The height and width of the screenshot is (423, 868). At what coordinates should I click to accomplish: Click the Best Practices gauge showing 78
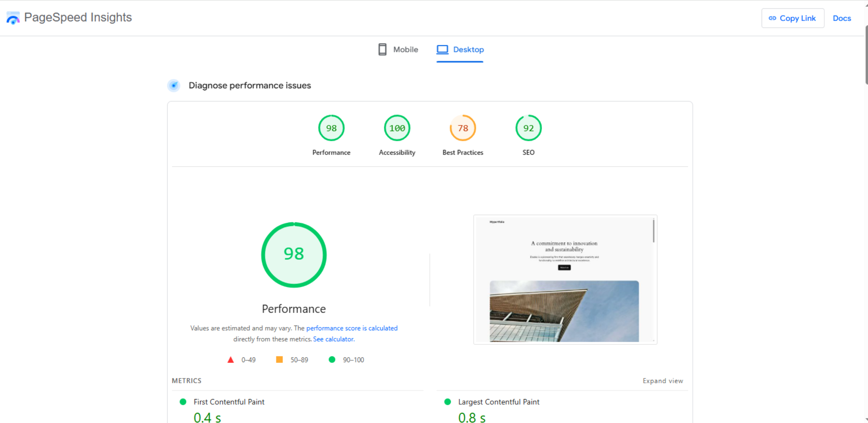coord(462,127)
